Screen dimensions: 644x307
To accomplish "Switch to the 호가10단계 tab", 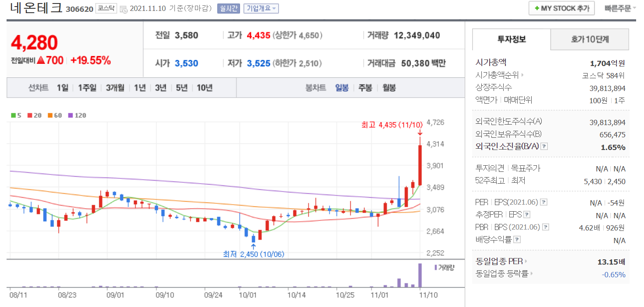I will [x=590, y=39].
